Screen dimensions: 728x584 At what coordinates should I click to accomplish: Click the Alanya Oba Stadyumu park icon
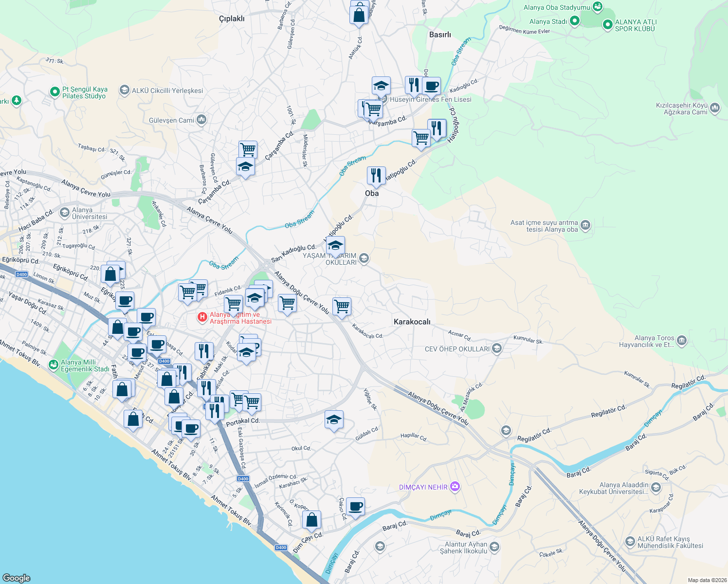pyautogui.click(x=598, y=7)
